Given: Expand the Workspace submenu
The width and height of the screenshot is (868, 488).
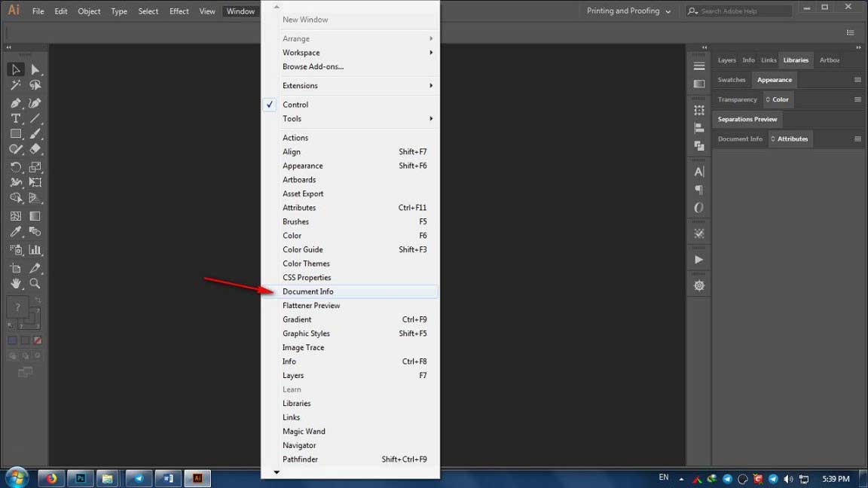Looking at the screenshot, I should 301,52.
